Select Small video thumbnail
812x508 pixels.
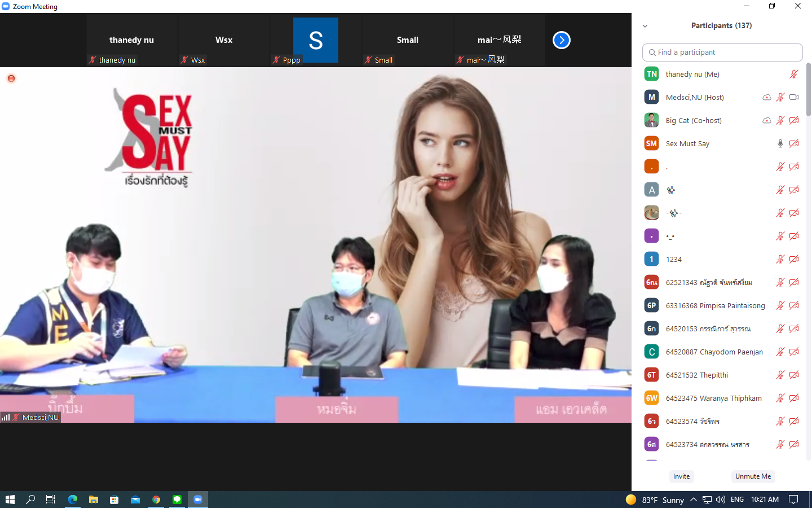(408, 41)
